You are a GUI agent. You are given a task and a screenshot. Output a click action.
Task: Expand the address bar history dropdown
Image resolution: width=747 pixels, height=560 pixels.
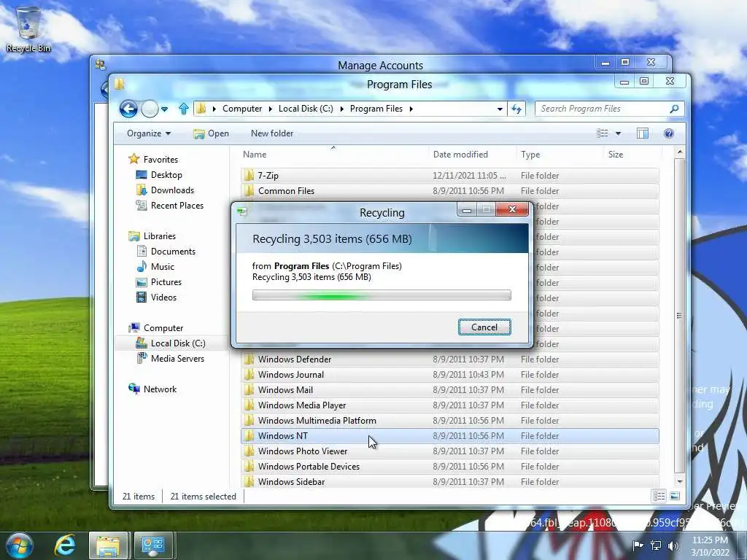point(500,109)
